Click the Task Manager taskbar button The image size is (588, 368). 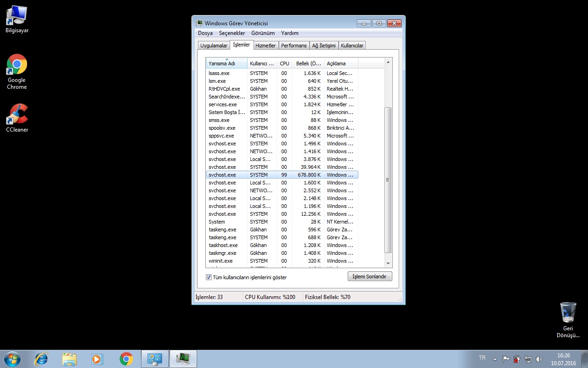click(183, 359)
